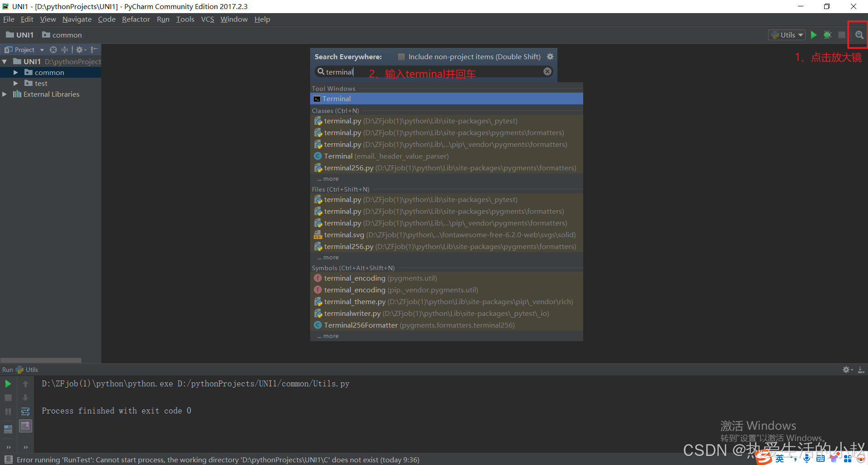Open the Refactor menu

coord(136,19)
